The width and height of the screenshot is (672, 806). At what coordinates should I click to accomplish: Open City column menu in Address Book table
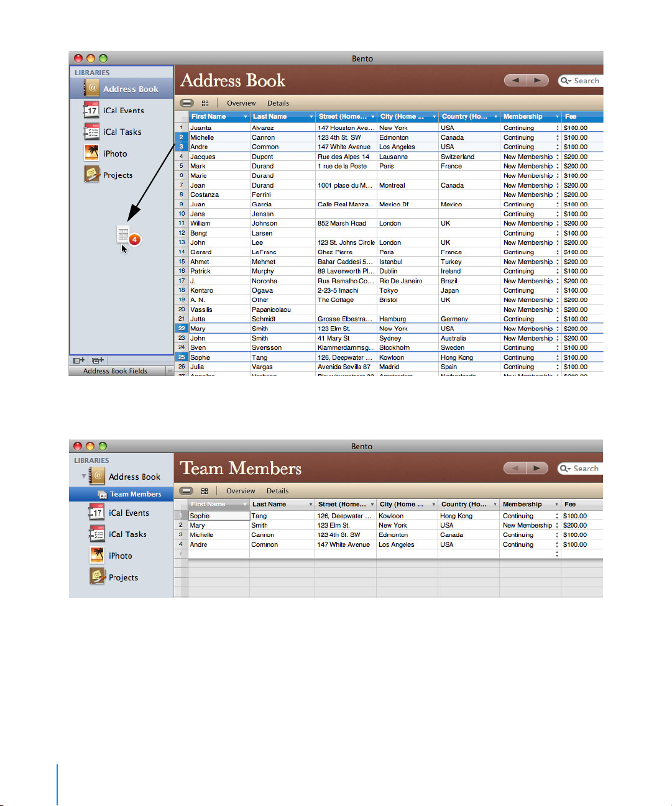tap(434, 117)
